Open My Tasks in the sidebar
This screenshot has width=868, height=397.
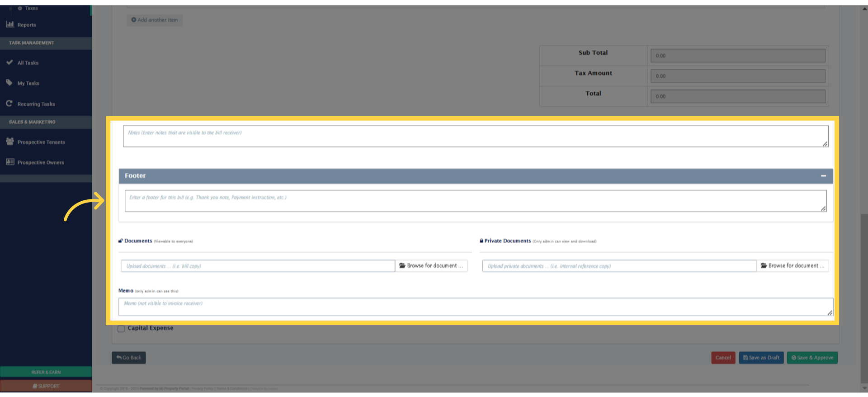coord(28,83)
